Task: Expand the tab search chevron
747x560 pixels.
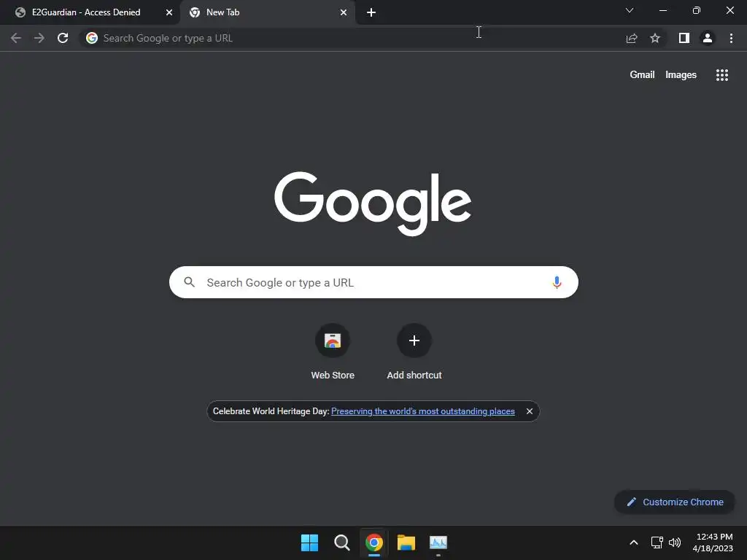Action: (630, 10)
